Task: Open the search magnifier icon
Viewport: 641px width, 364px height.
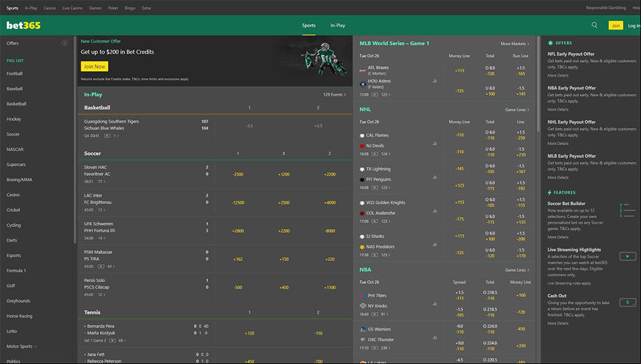Action: pos(594,25)
